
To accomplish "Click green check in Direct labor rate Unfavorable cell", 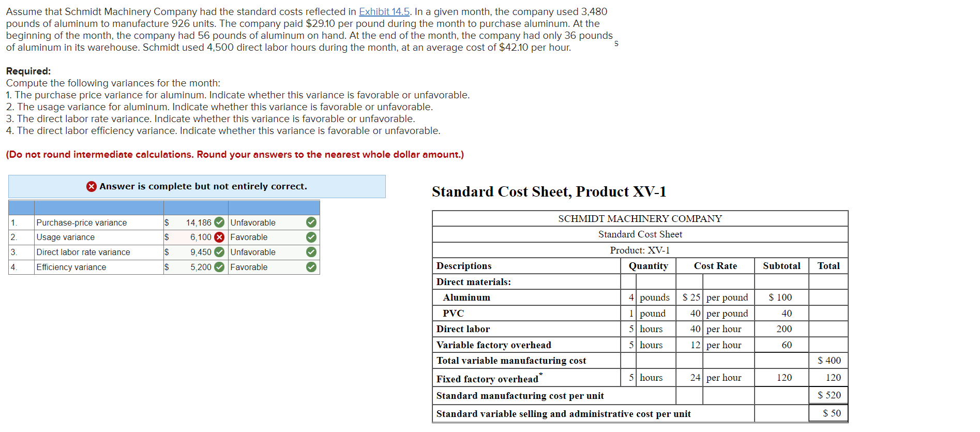I will (x=311, y=252).
